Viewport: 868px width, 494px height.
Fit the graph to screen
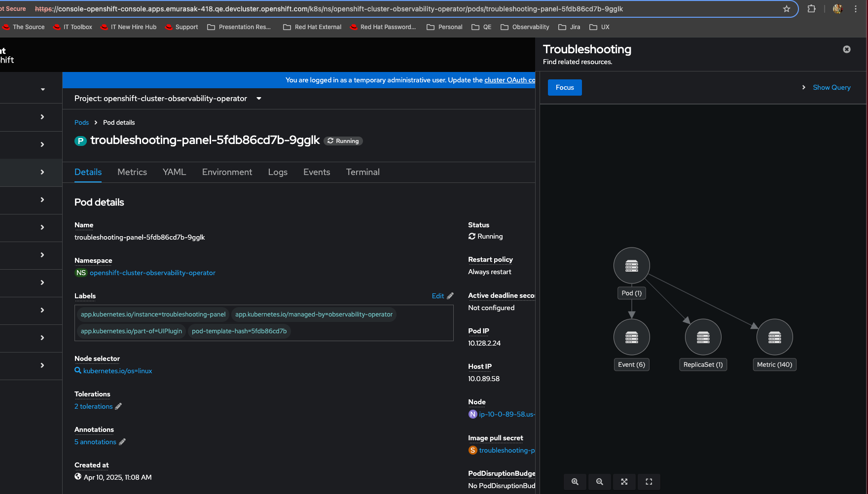pos(624,482)
